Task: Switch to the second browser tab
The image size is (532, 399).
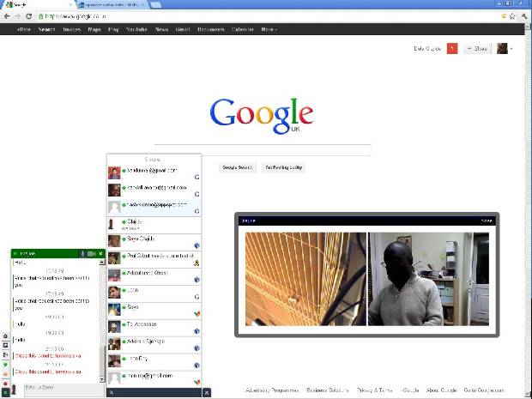Action: tap(112, 5)
